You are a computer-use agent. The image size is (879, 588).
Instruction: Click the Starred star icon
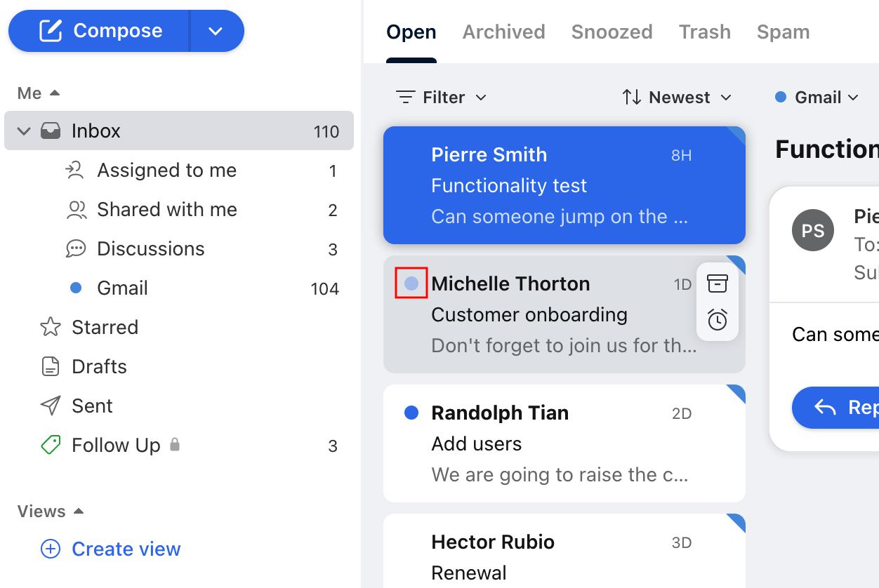[x=50, y=326]
